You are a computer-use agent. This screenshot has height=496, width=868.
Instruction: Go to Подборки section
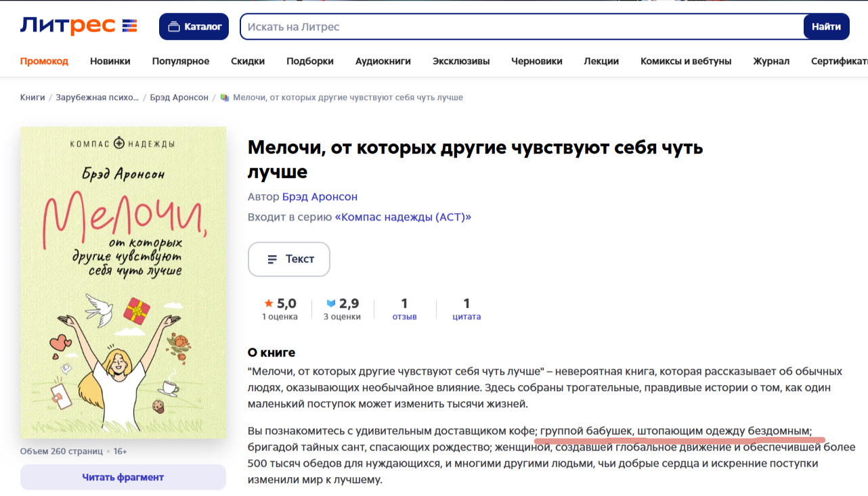(310, 61)
